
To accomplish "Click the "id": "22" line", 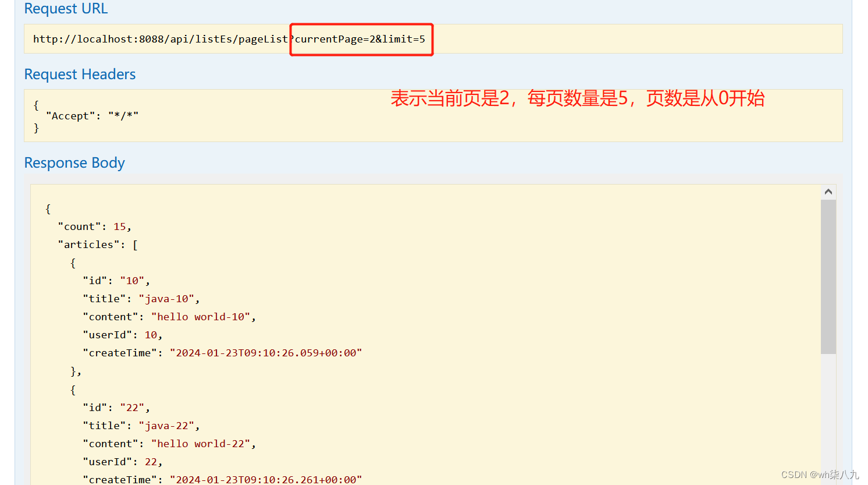I will coord(116,408).
